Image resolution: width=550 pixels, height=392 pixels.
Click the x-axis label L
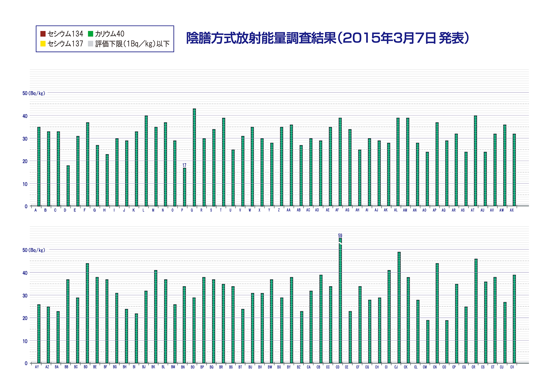tap(143, 210)
